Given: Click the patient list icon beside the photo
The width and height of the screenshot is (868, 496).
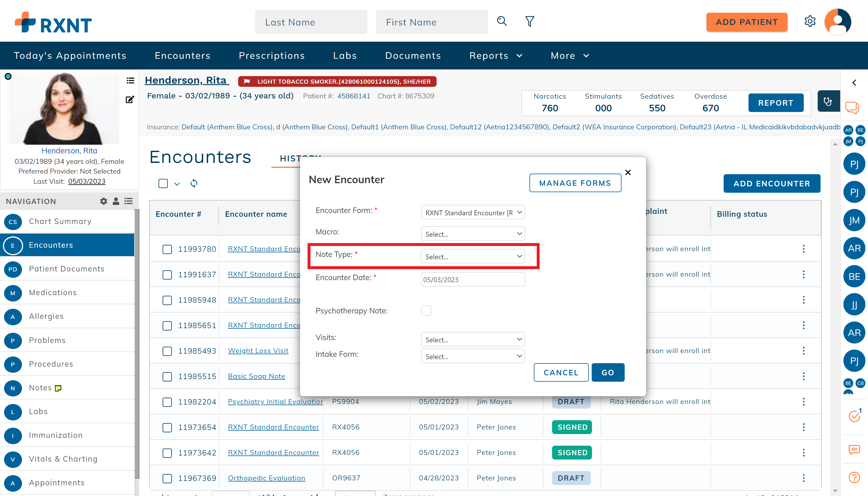Looking at the screenshot, I should (x=130, y=80).
